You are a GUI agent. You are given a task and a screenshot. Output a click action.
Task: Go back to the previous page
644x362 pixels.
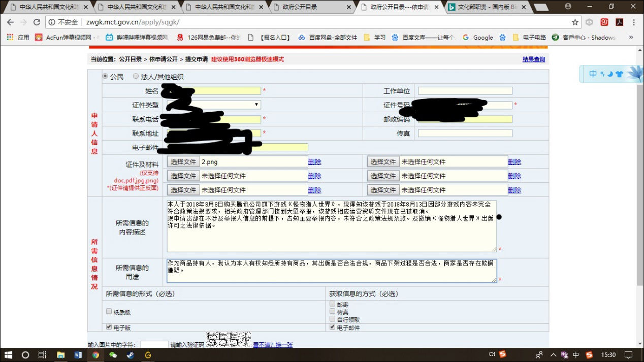[x=10, y=22]
